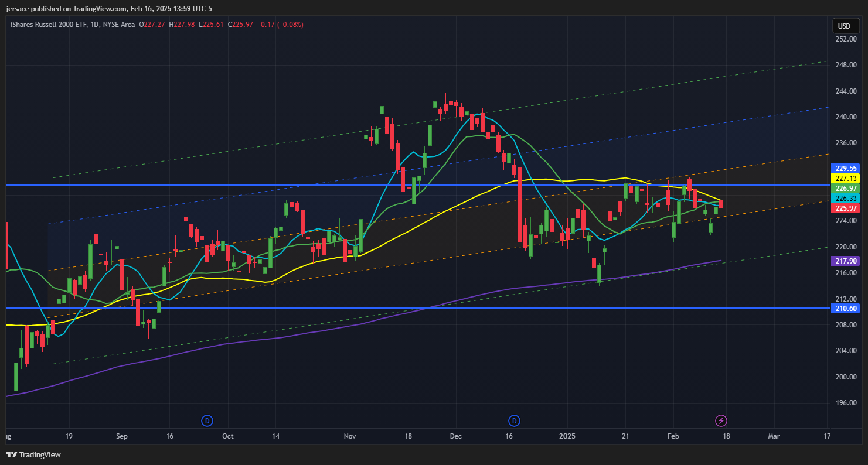Screen dimensions: 868x465
Task: Click the 204.00 price axis value
Action: 846,351
